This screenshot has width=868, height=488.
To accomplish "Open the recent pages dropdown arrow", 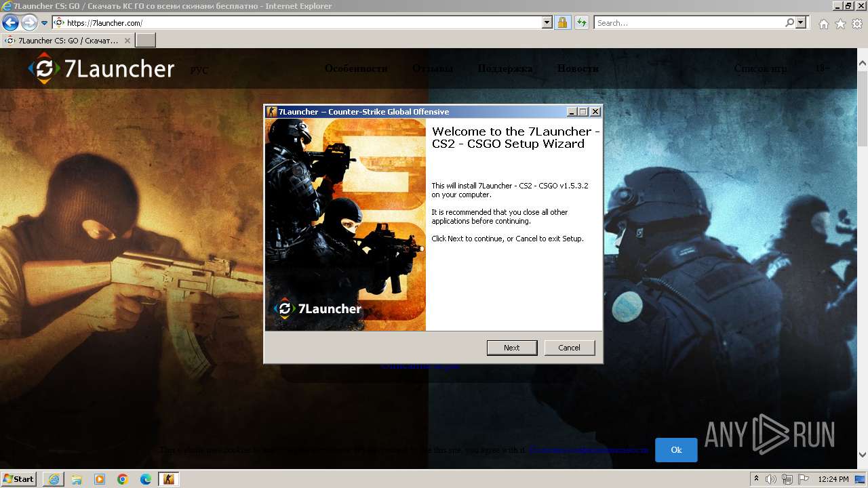I will click(x=45, y=23).
